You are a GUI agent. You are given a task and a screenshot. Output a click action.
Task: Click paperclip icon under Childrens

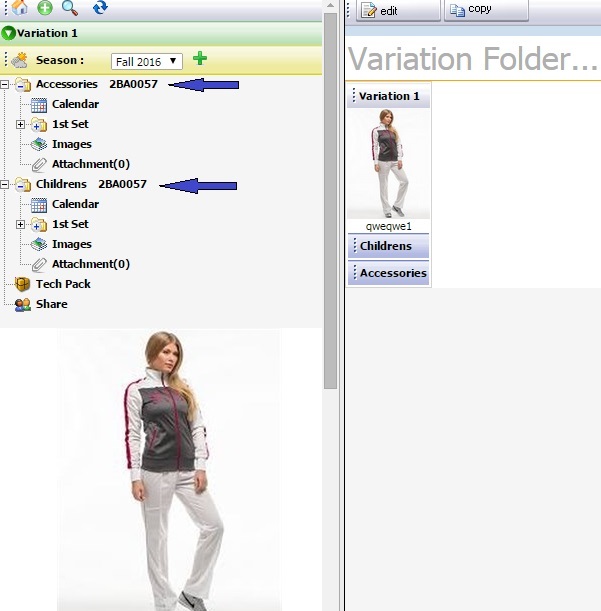click(x=39, y=265)
